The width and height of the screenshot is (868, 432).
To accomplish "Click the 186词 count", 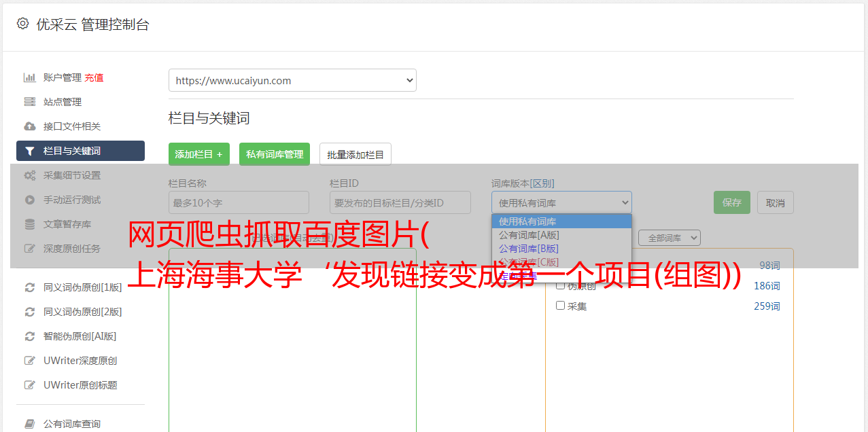I will [767, 286].
